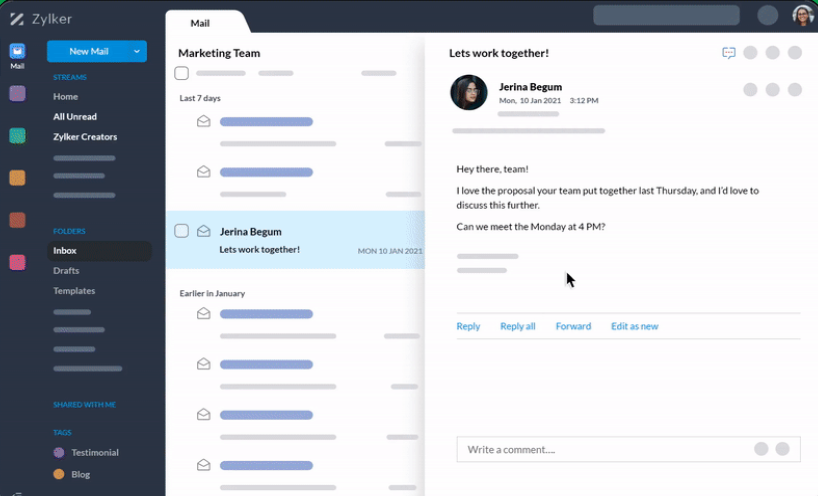
Task: Tick the select-all checkbox under Marketing Team
Action: pos(182,73)
